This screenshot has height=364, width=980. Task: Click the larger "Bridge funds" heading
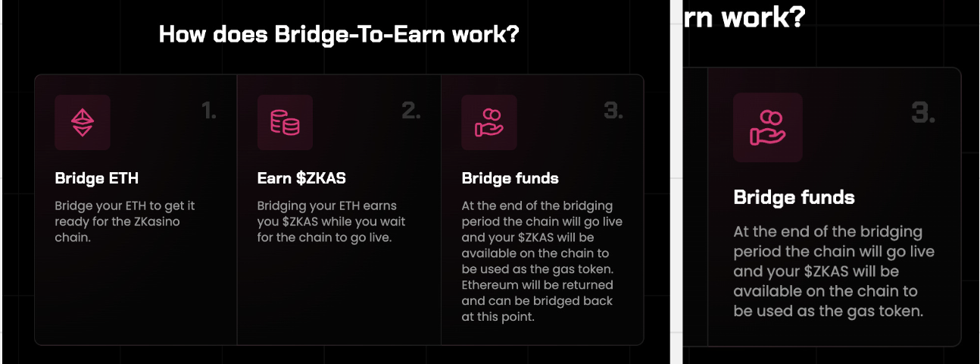tap(794, 198)
